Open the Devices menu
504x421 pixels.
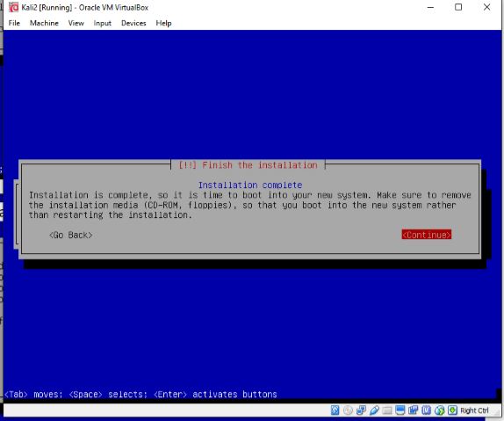click(133, 23)
